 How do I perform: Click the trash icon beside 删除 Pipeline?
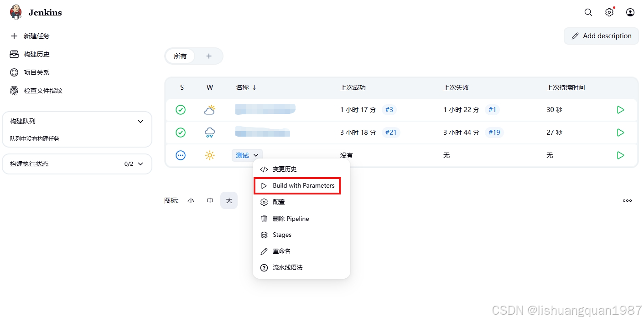(x=264, y=219)
